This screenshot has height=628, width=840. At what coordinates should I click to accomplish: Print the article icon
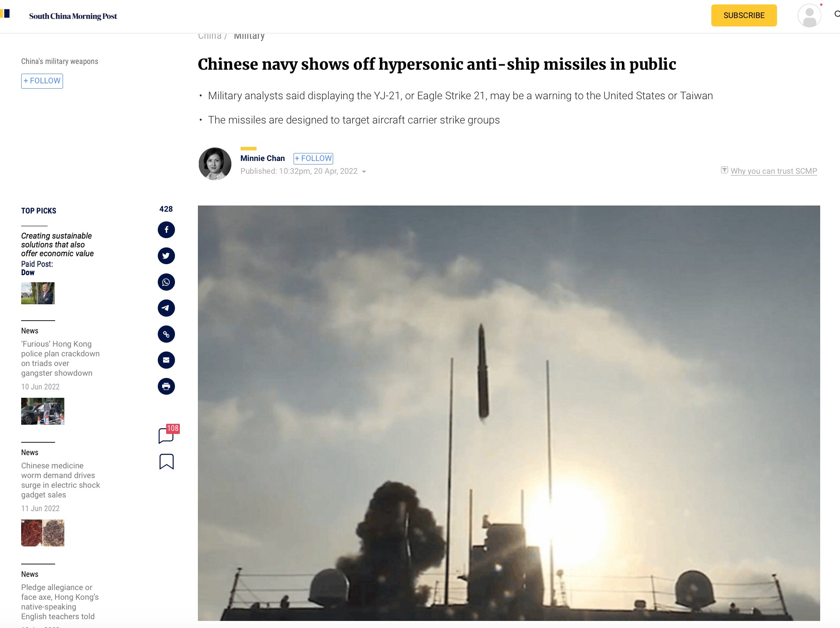coord(166,386)
